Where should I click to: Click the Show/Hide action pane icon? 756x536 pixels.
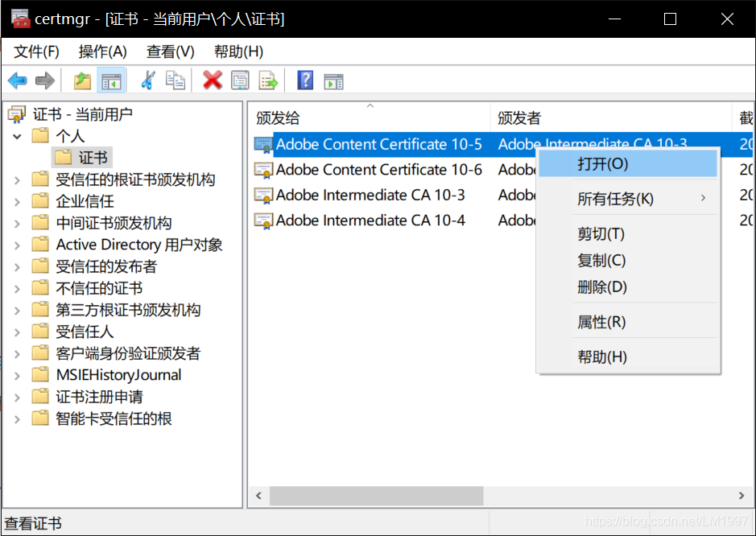click(x=333, y=81)
